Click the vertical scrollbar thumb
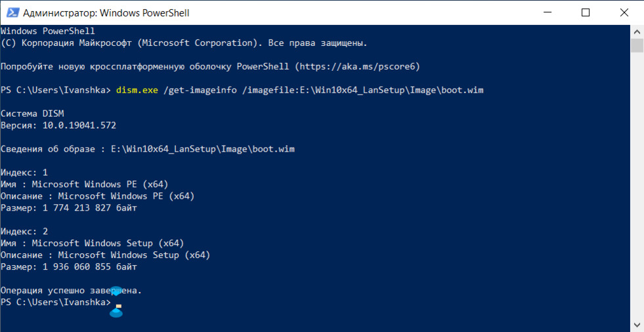 tap(637, 45)
